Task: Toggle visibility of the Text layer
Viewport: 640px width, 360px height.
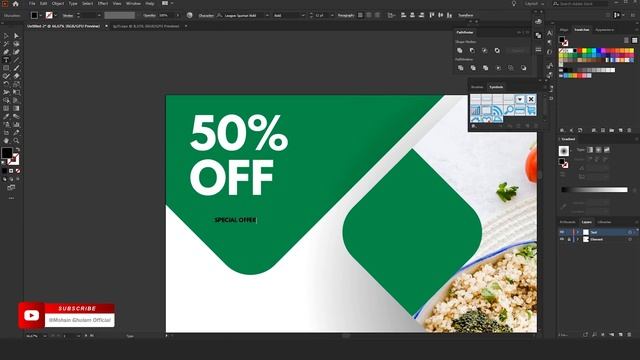Action: tap(562, 232)
